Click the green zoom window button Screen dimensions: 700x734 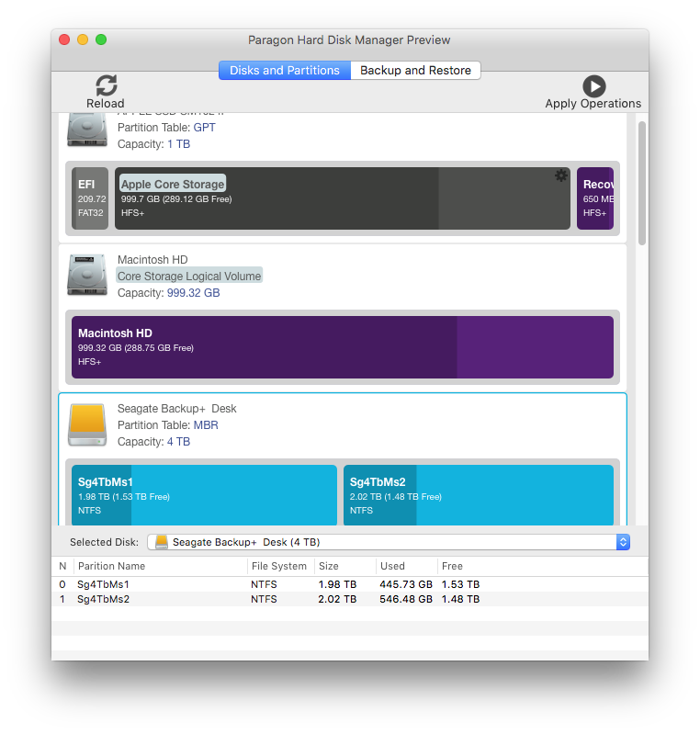(101, 40)
